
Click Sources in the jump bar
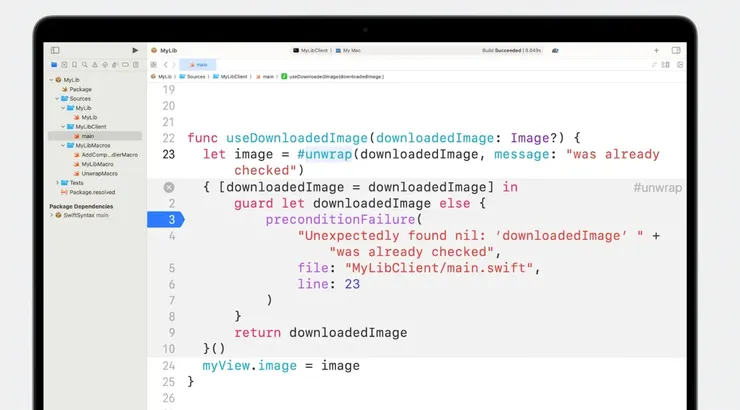click(x=193, y=76)
